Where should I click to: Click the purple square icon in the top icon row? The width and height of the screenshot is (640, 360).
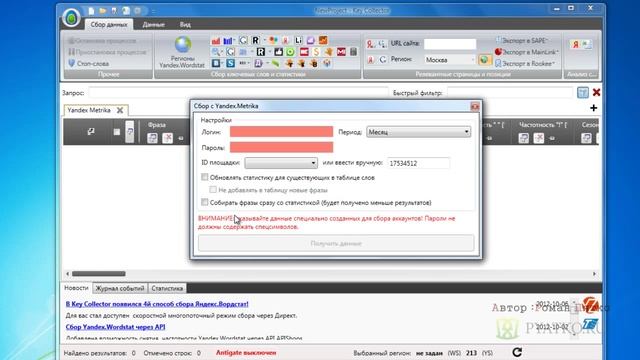pos(311,40)
